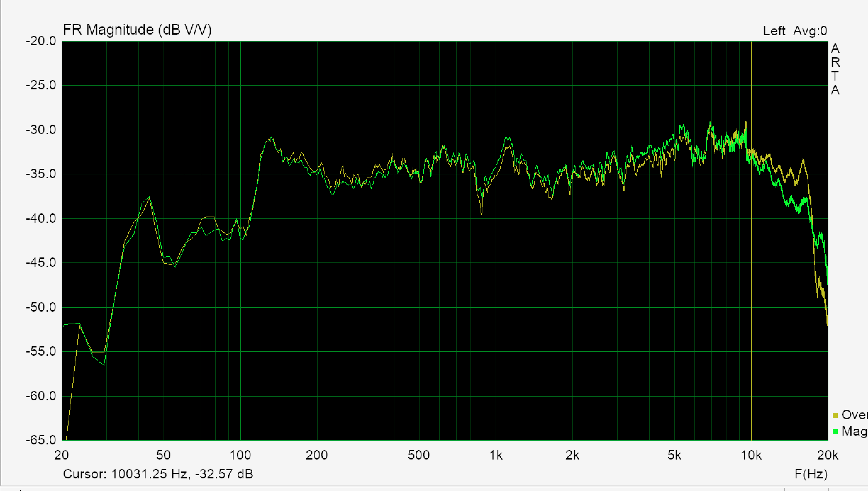Click the Overlay legend text

[x=854, y=415]
